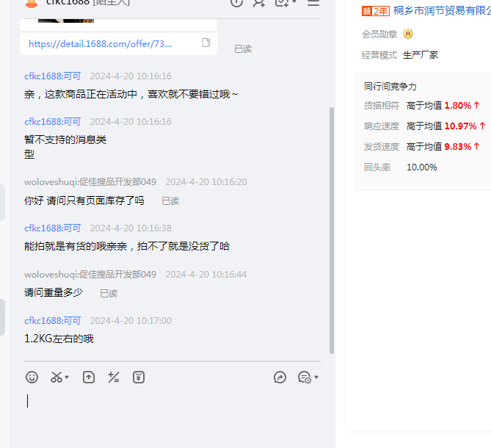This screenshot has height=448, width=491.
Task: Click the member medal badge icon
Action: click(x=408, y=34)
